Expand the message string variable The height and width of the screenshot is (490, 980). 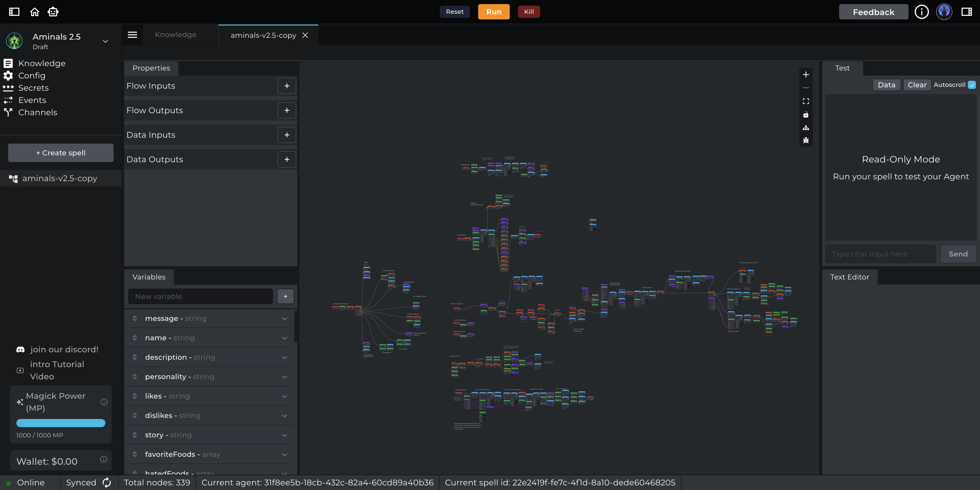click(284, 318)
